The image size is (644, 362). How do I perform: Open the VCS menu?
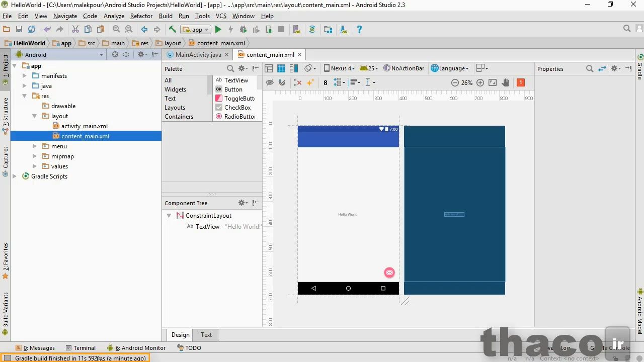tap(221, 16)
